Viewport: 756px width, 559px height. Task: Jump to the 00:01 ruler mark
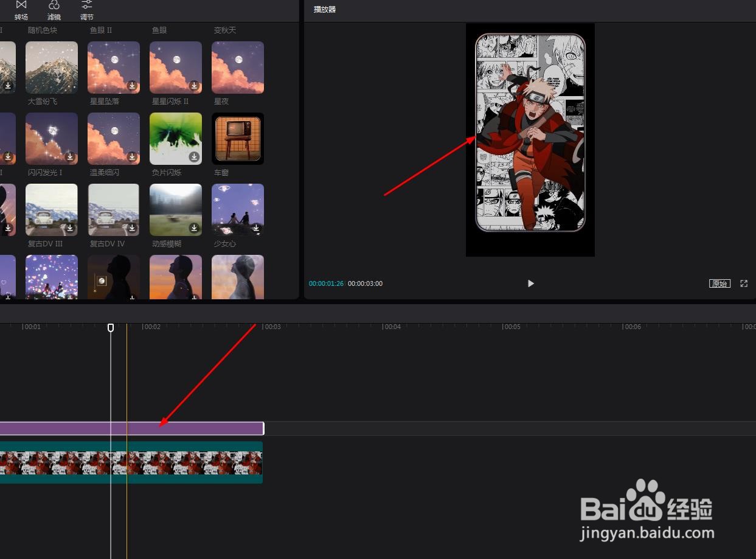tap(32, 327)
